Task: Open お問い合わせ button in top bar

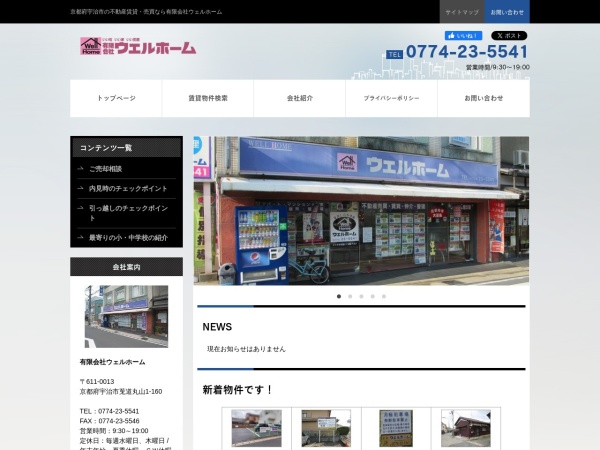Action: pyautogui.click(x=507, y=12)
